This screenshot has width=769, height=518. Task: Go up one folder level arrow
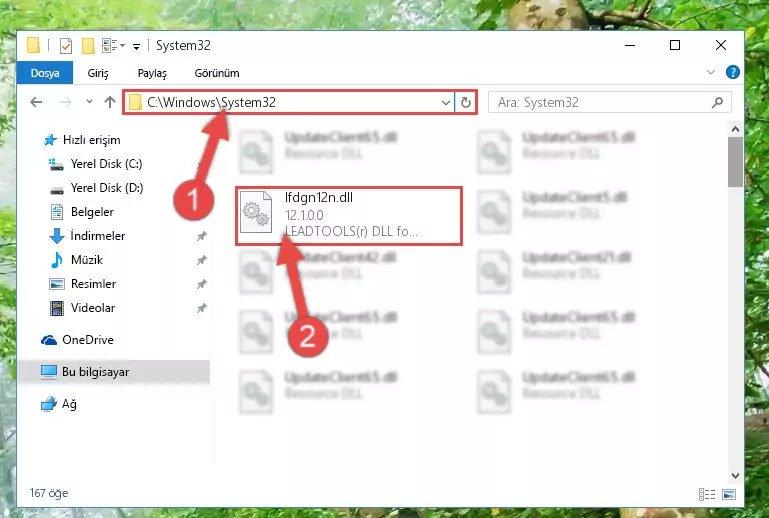[x=110, y=102]
